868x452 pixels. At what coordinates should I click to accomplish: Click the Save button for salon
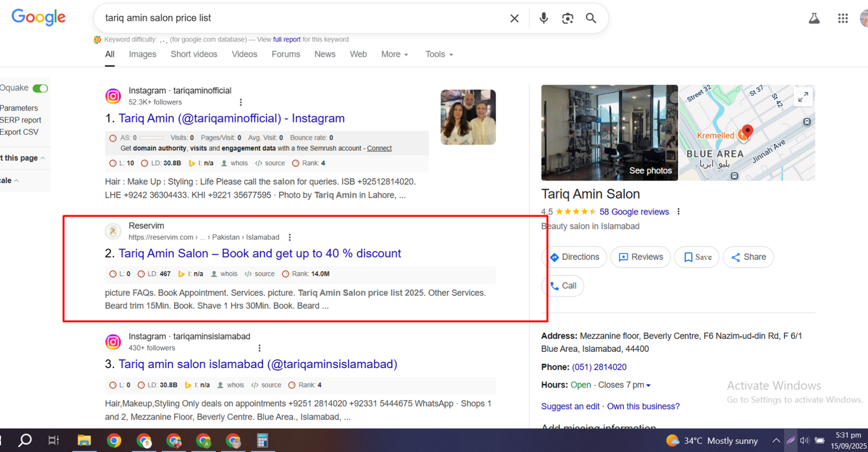697,257
